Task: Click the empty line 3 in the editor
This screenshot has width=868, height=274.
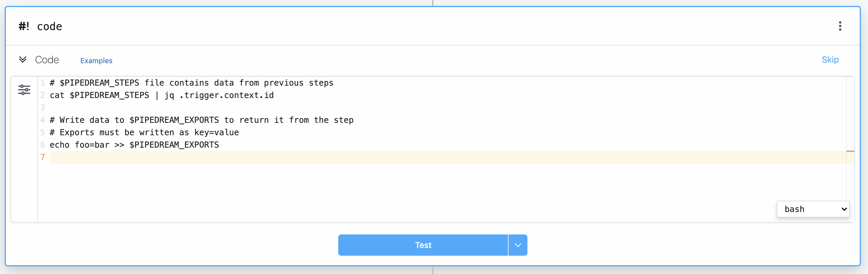Action: pyautogui.click(x=101, y=107)
